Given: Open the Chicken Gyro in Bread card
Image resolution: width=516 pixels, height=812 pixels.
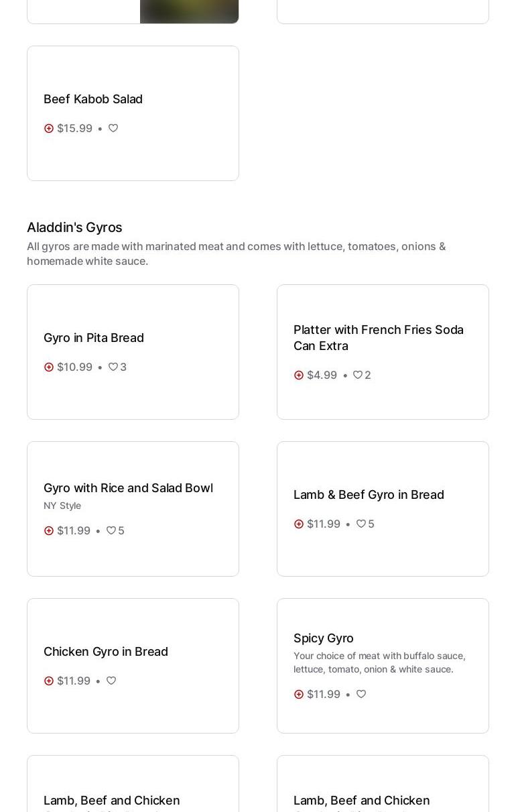Looking at the screenshot, I should click(x=106, y=652).
